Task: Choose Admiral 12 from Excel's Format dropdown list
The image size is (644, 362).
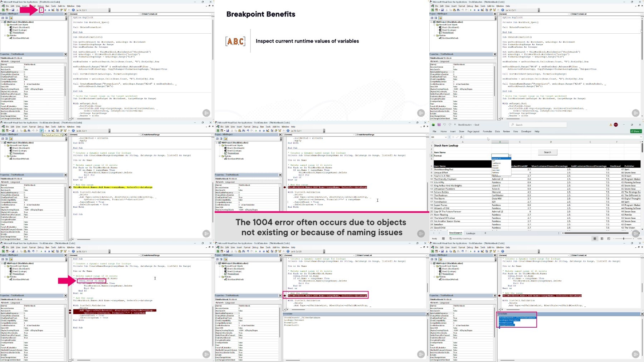Action: coord(501,159)
